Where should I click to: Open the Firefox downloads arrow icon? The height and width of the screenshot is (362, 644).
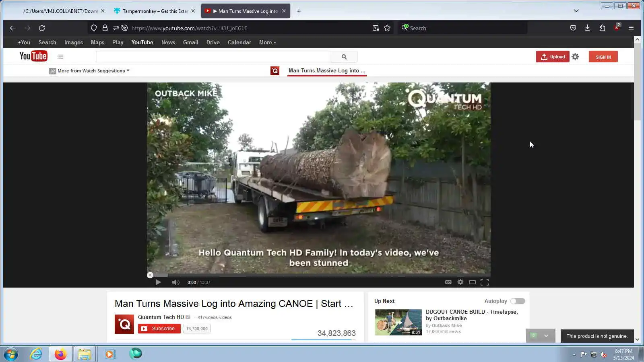point(588,28)
